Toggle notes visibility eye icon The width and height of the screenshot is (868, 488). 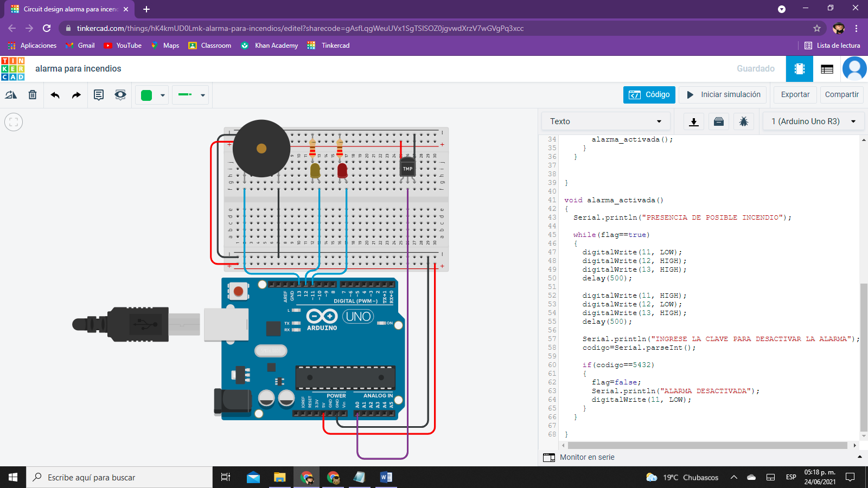[120, 95]
